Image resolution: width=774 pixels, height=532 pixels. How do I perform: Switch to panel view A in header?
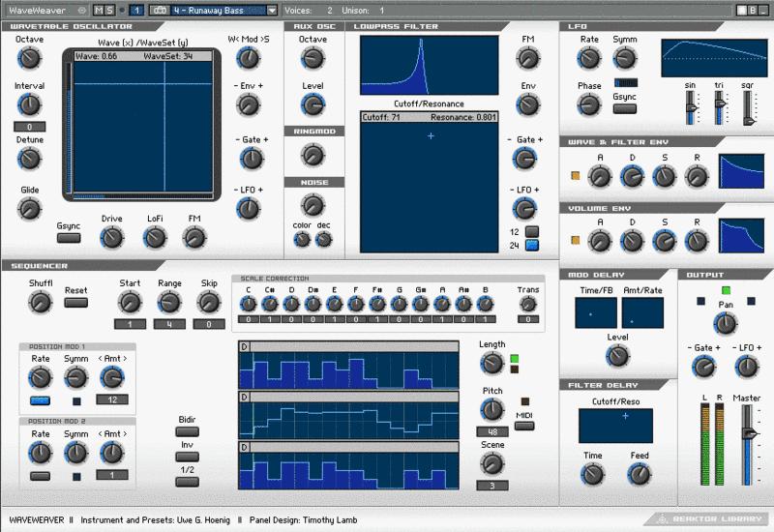pyautogui.click(x=742, y=10)
